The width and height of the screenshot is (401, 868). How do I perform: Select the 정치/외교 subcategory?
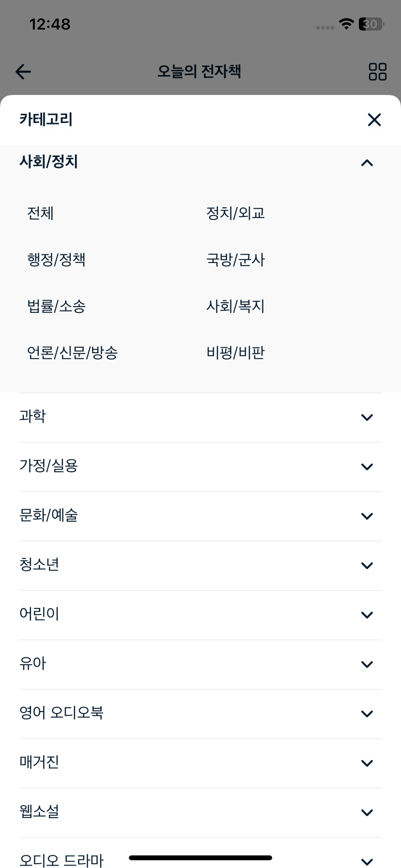tap(235, 213)
